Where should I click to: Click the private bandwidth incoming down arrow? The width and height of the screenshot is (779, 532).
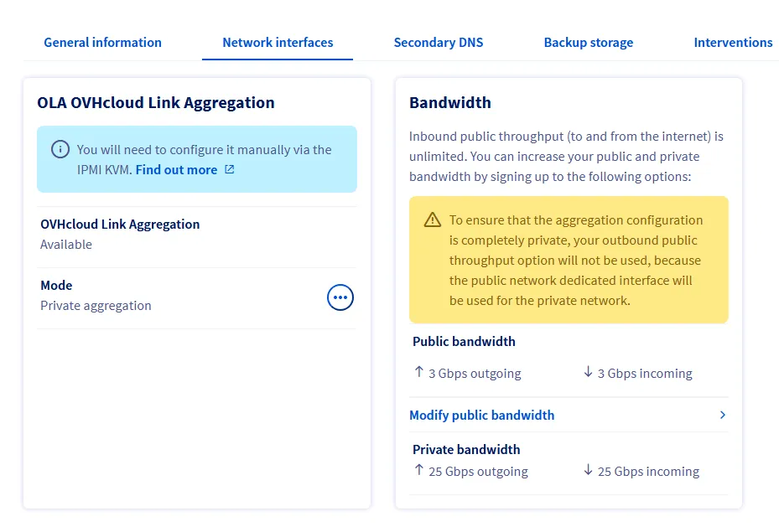coord(589,471)
